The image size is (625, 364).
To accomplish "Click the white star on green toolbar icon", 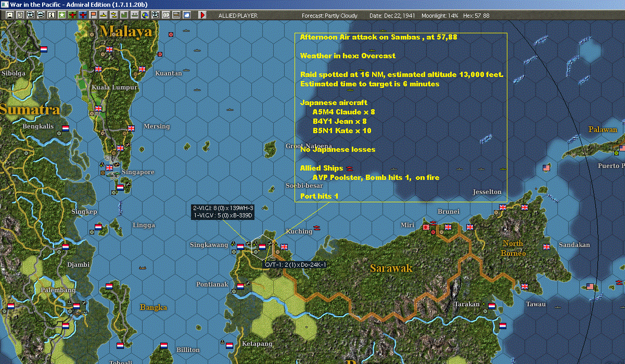I will point(62,15).
